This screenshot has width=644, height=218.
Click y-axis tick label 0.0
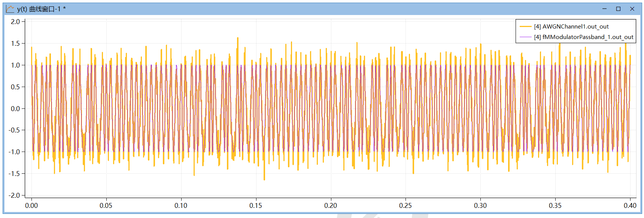[x=15, y=109]
